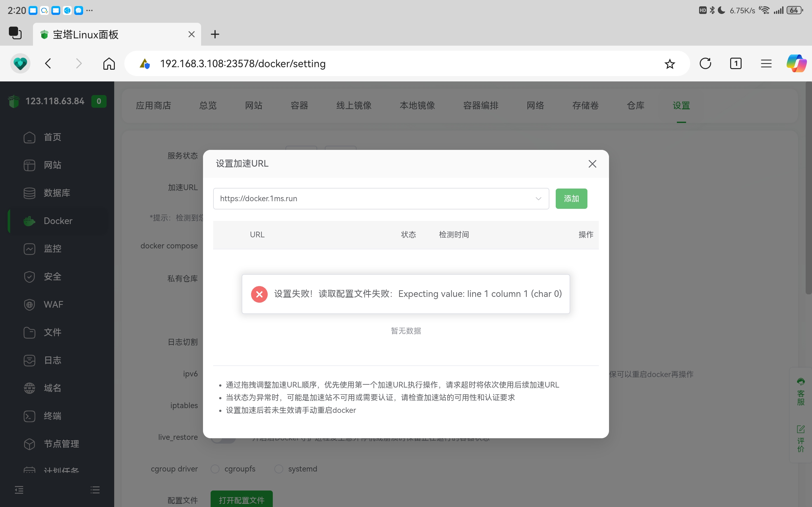Click the page's vertical scrollbar
812x507 pixels.
coord(808,188)
